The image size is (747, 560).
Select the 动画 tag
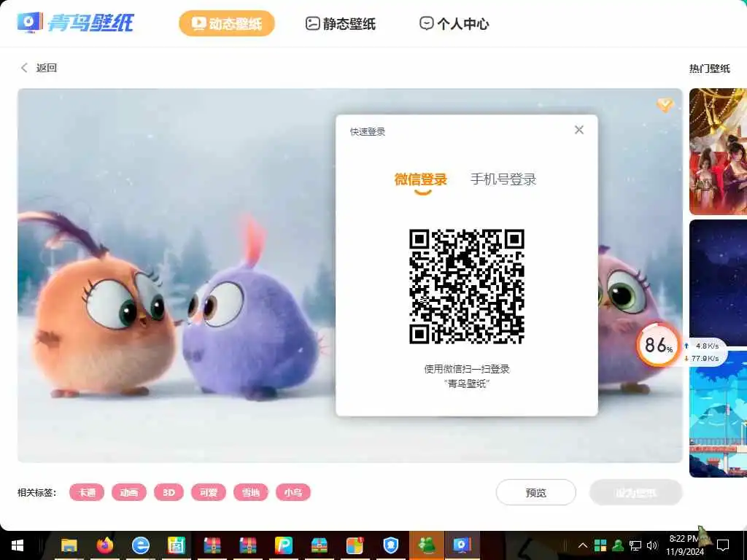click(x=128, y=492)
